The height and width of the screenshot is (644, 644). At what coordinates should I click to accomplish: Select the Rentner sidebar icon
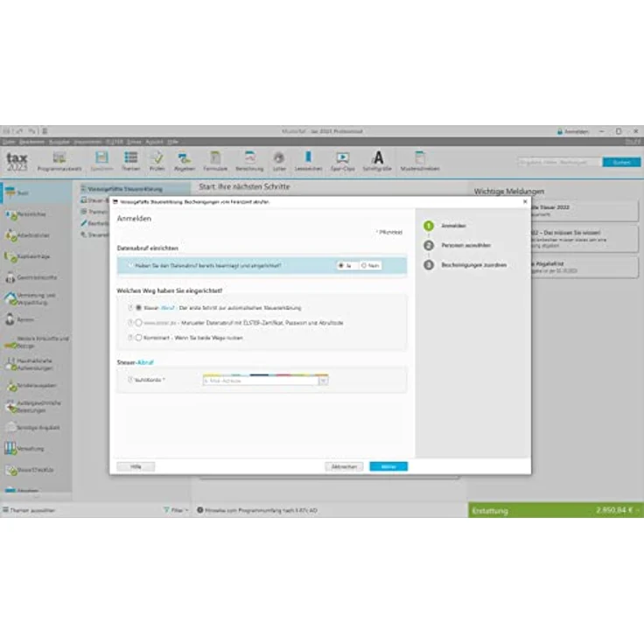point(12,320)
